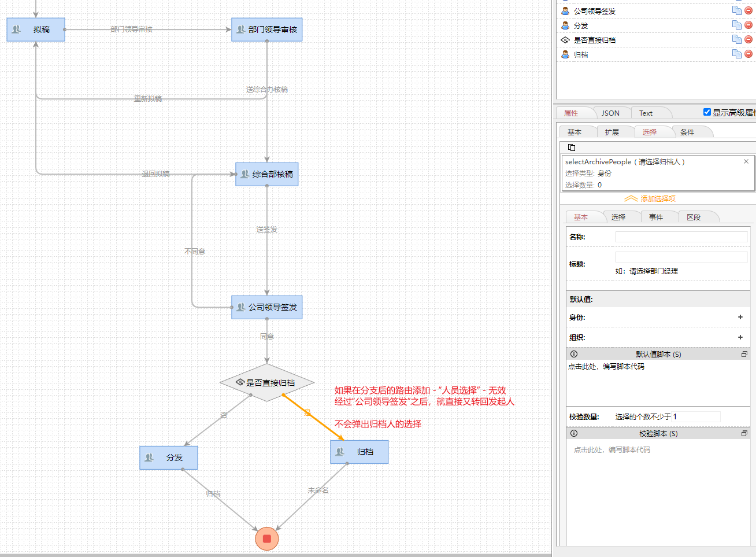Select the 归档 row in activity list
The height and width of the screenshot is (557, 756).
coord(656,54)
